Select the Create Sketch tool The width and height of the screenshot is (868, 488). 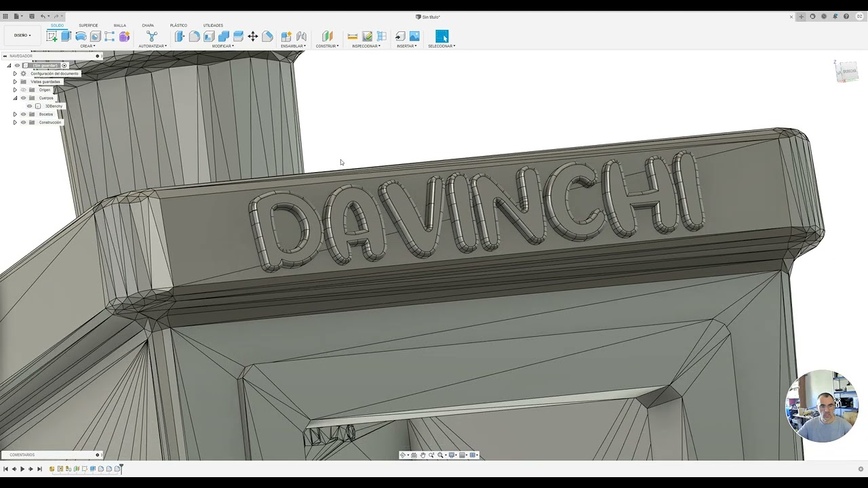point(52,36)
